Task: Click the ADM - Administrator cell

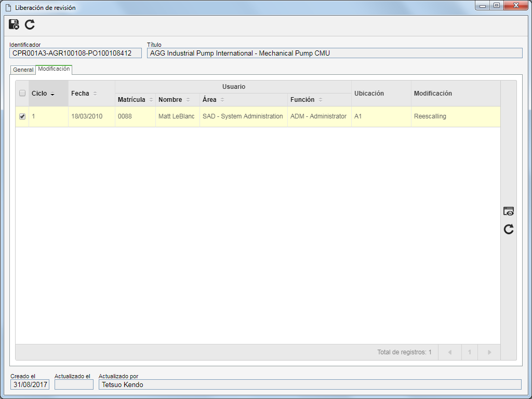Action: pos(320,116)
